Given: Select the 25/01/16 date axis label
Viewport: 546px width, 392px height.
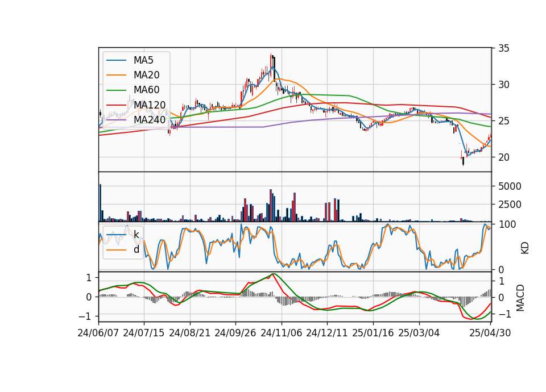Looking at the screenshot, I should point(373,333).
